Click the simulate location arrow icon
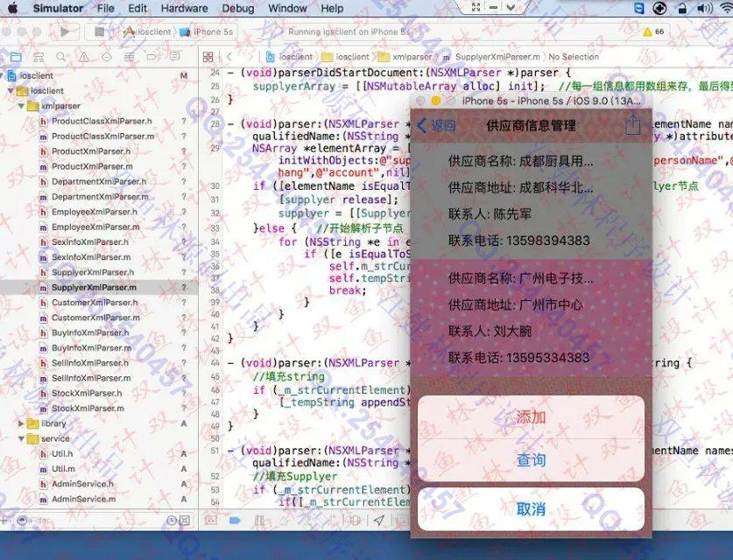Image resolution: width=733 pixels, height=560 pixels. coord(379,520)
